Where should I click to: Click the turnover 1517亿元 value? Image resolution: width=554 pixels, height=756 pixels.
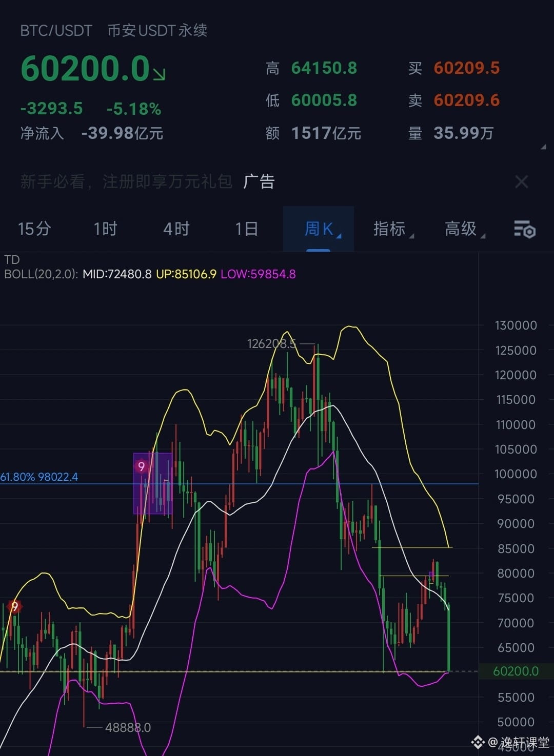[x=326, y=133]
